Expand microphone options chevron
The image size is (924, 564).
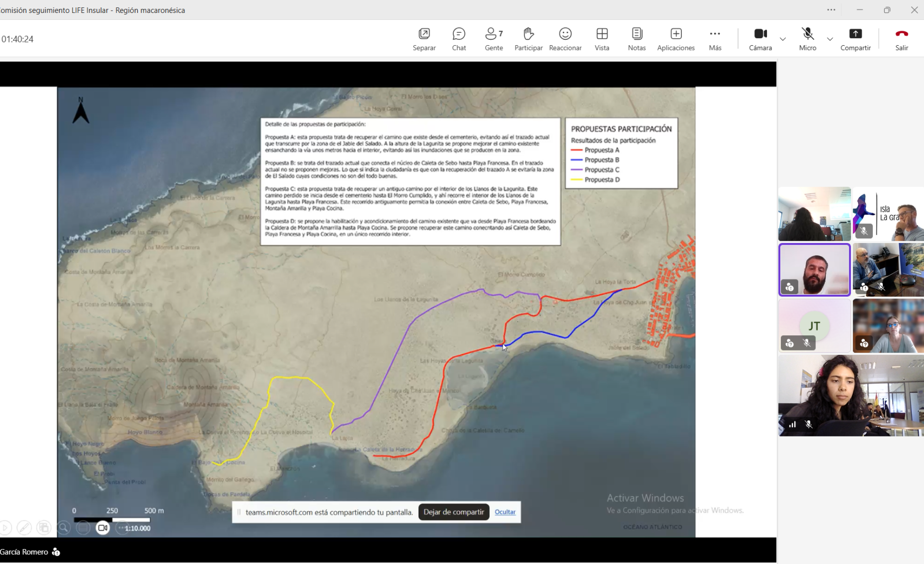[830, 39]
